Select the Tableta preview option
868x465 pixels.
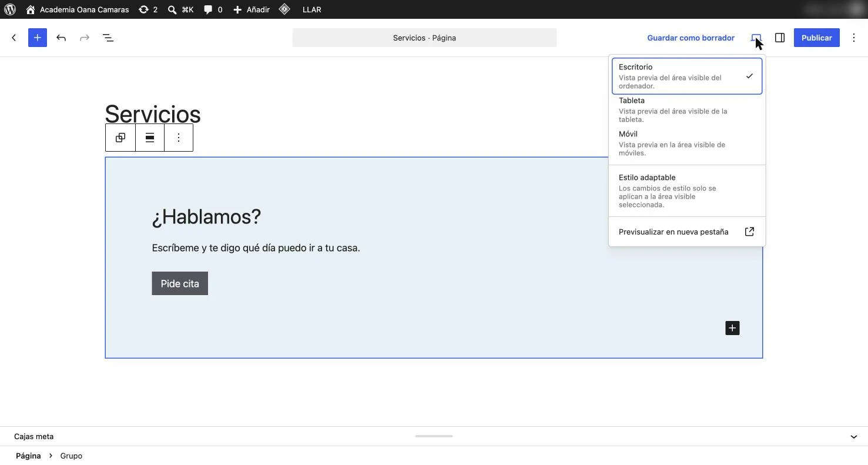coord(687,109)
